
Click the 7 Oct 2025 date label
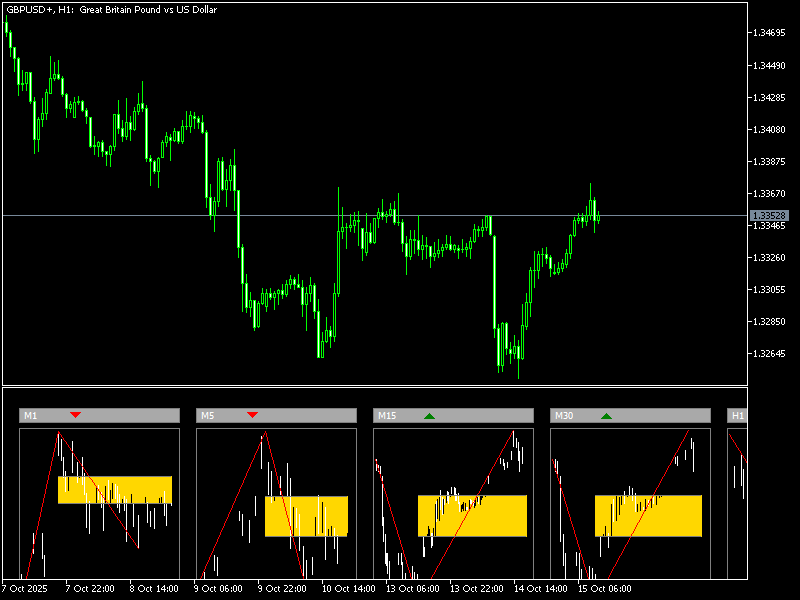tap(27, 589)
